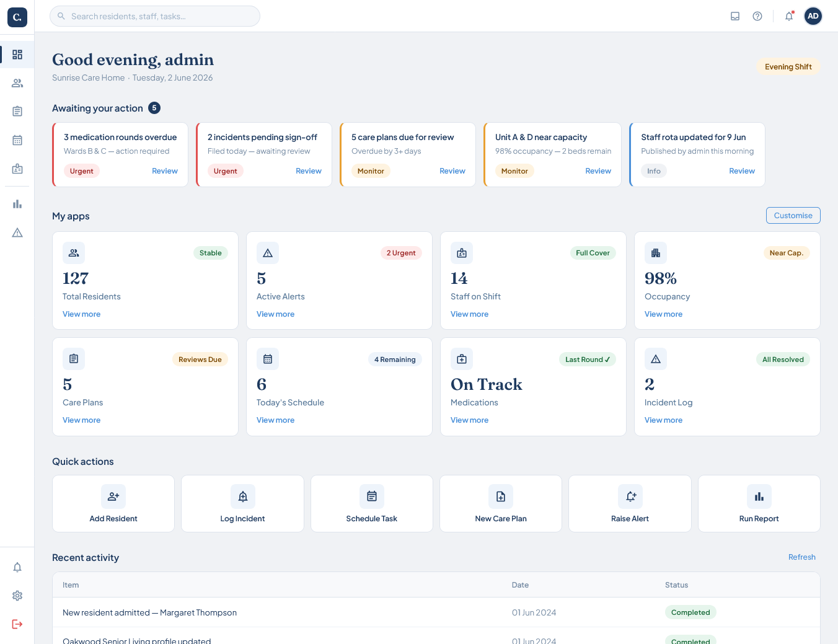
Task: Open the help question mark icon
Action: click(x=757, y=16)
